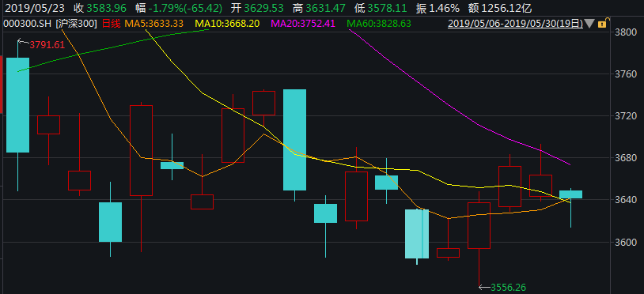
Task: Click the high price 3631.47
Action: 327,7
